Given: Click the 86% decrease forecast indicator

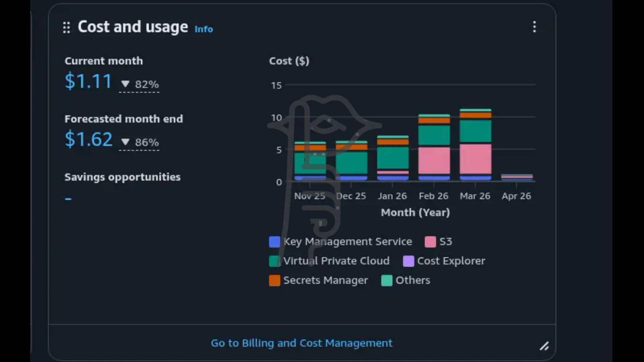Looking at the screenshot, I should coord(140,142).
